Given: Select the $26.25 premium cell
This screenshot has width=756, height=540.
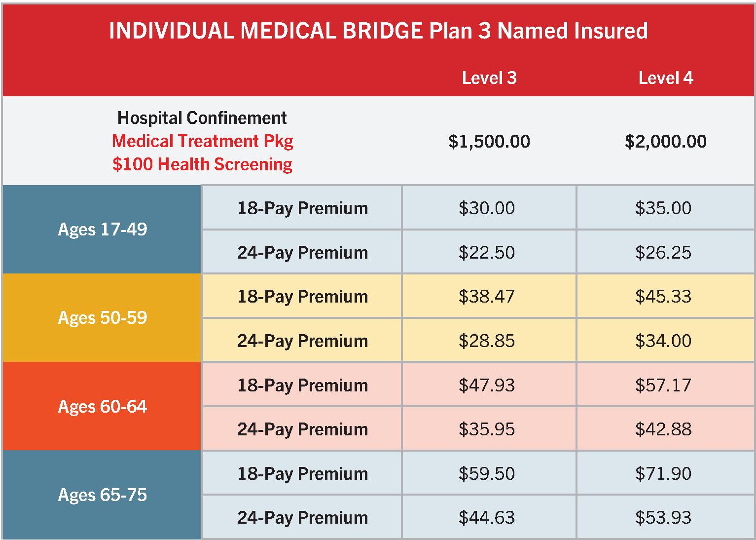Looking at the screenshot, I should point(663,253).
